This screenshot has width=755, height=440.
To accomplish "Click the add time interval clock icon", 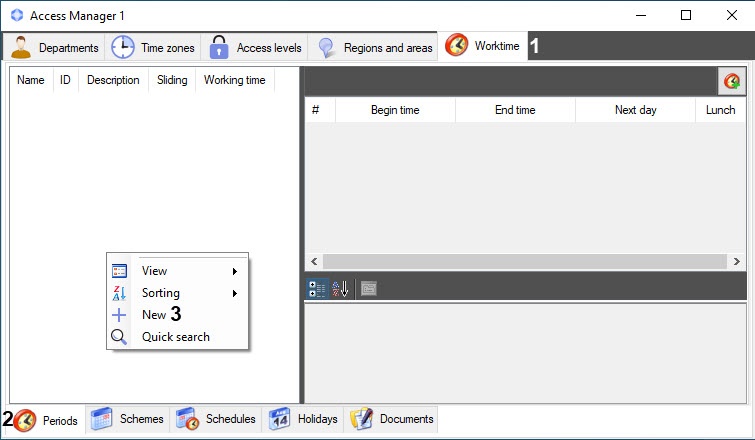I will 732,81.
